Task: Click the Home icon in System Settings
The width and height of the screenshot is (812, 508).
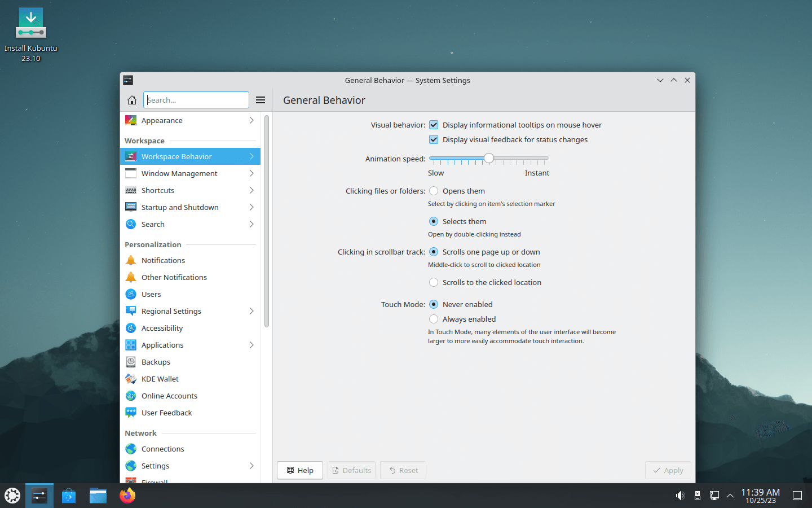Action: click(131, 100)
